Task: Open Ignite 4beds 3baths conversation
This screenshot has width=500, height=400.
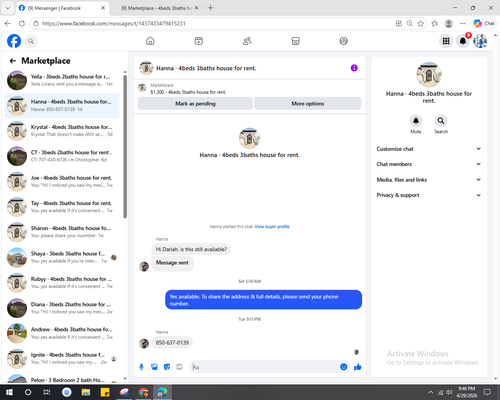Action: click(62, 358)
